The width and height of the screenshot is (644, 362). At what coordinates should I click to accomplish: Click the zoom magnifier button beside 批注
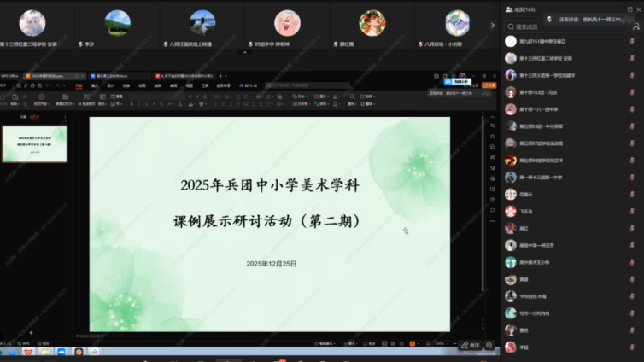489,345
